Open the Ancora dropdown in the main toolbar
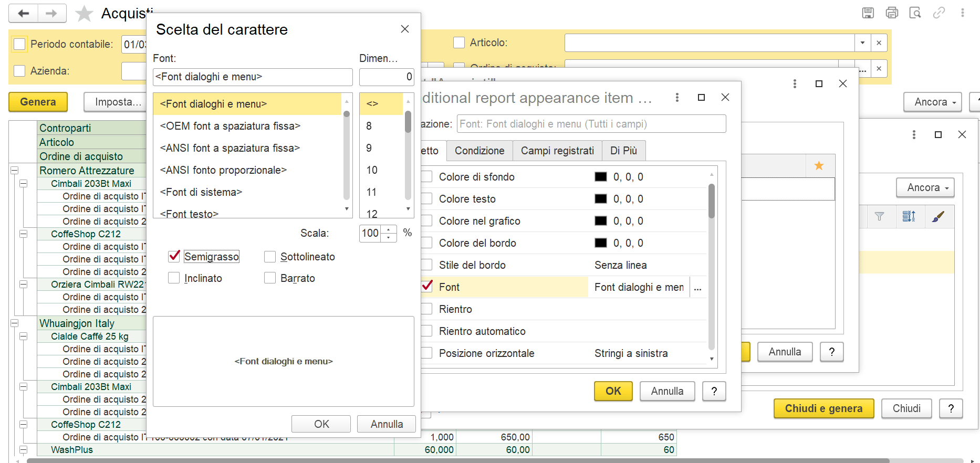This screenshot has width=980, height=463. click(932, 102)
